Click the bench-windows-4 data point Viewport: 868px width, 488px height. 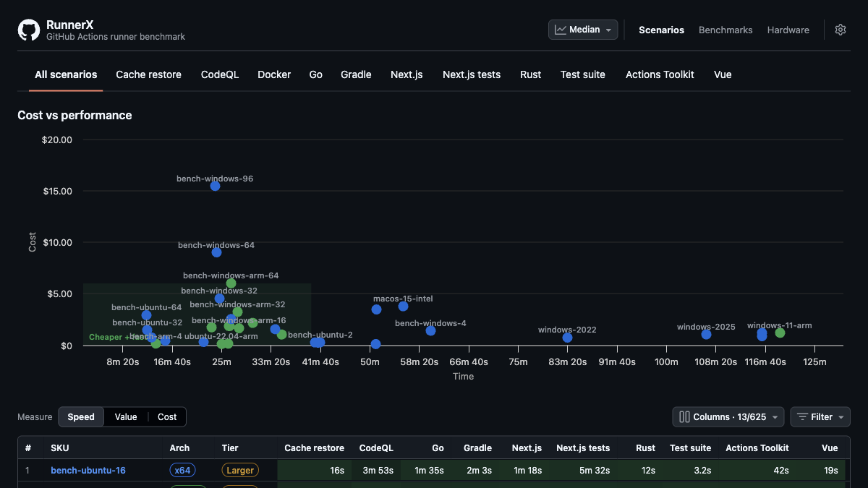click(x=430, y=330)
